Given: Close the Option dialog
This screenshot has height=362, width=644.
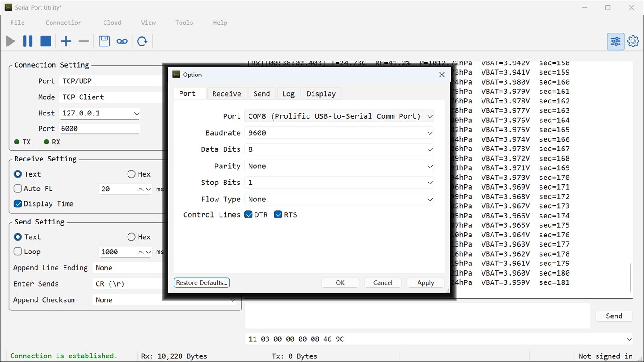Looking at the screenshot, I should tap(442, 75).
